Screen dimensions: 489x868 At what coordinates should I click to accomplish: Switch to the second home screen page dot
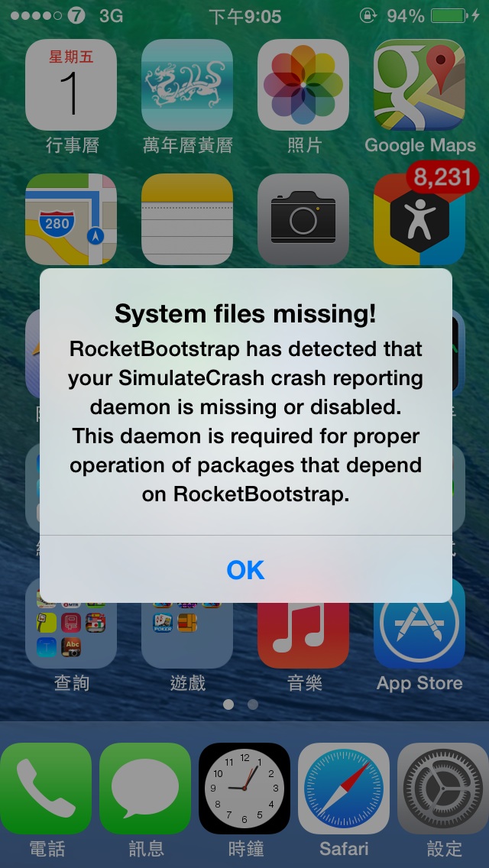tap(253, 704)
